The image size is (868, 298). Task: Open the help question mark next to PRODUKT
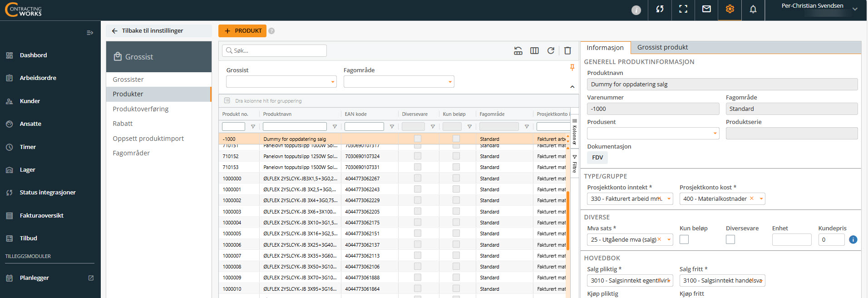pyautogui.click(x=271, y=31)
